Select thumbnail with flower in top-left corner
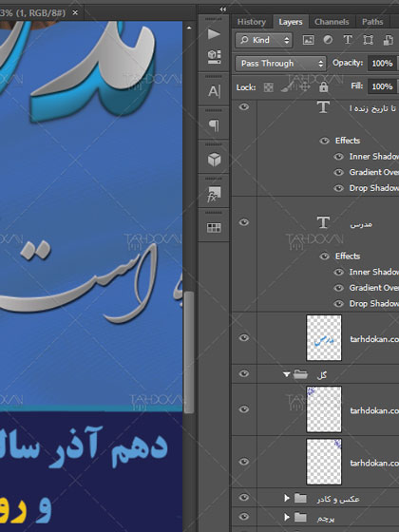Viewport: 399px width, 532px height. (x=324, y=409)
